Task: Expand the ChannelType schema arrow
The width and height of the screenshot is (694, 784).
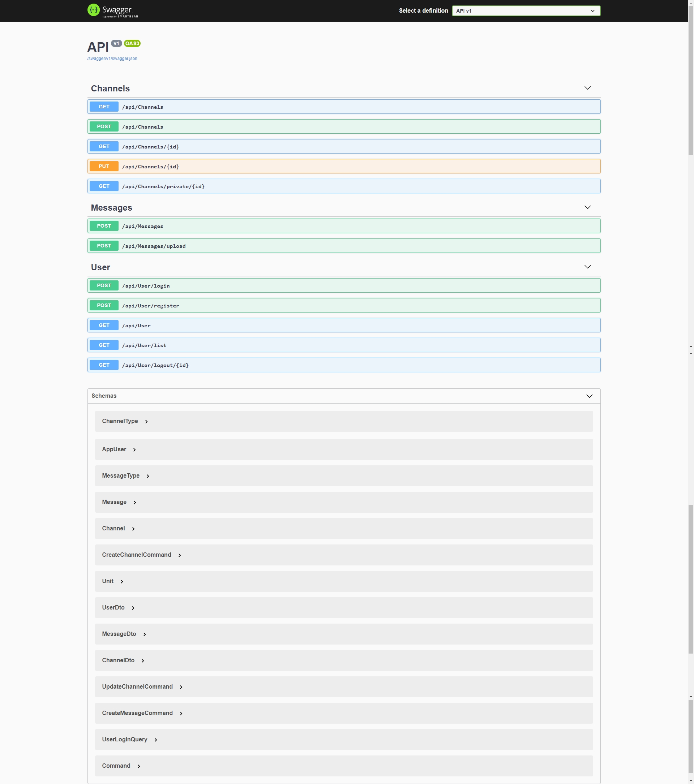Action: [146, 422]
